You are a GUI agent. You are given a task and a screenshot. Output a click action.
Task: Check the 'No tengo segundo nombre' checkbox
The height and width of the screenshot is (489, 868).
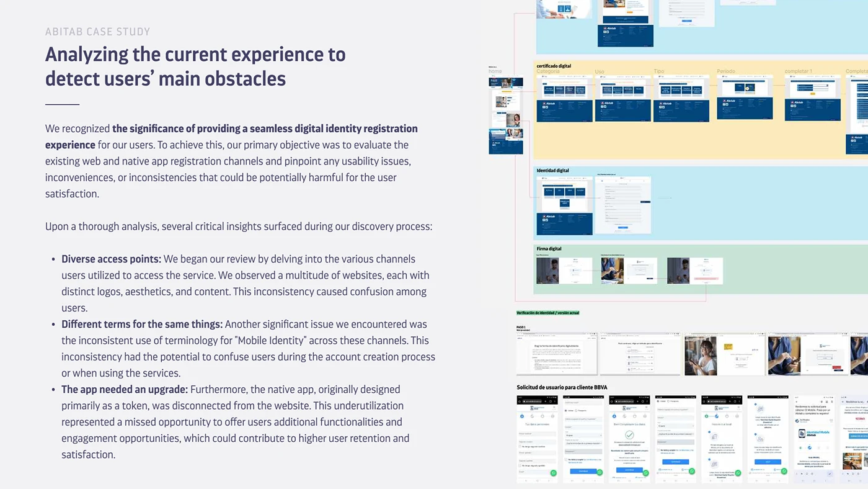pyautogui.click(x=520, y=446)
